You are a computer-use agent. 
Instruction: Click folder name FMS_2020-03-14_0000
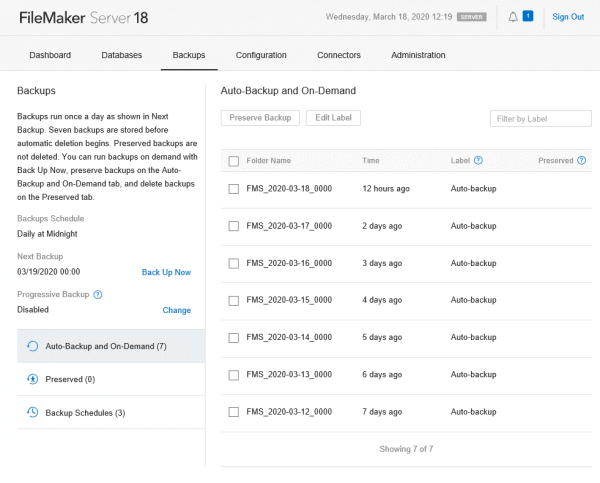[x=289, y=337]
